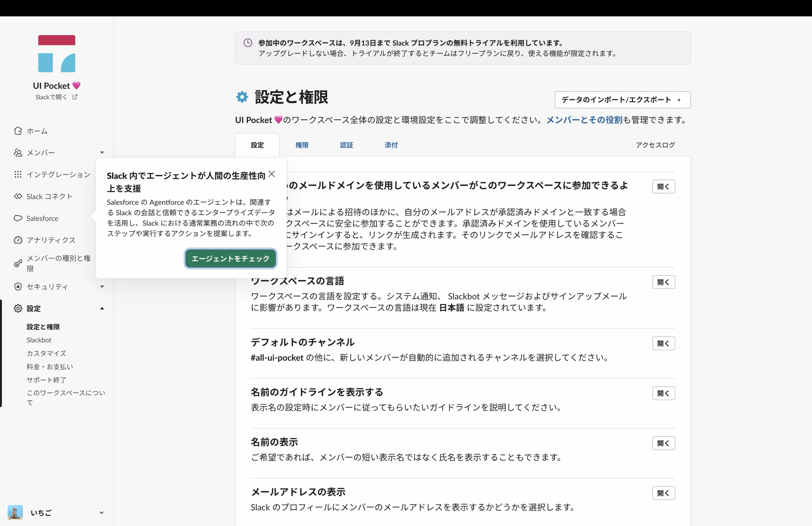Expand 名前の表示 with 開く
This screenshot has height=526, width=812.
664,443
